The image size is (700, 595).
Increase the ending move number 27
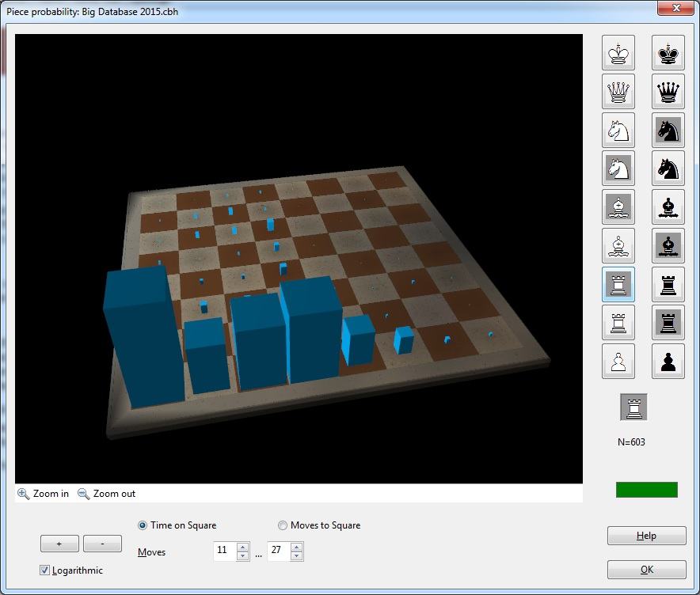coord(297,547)
